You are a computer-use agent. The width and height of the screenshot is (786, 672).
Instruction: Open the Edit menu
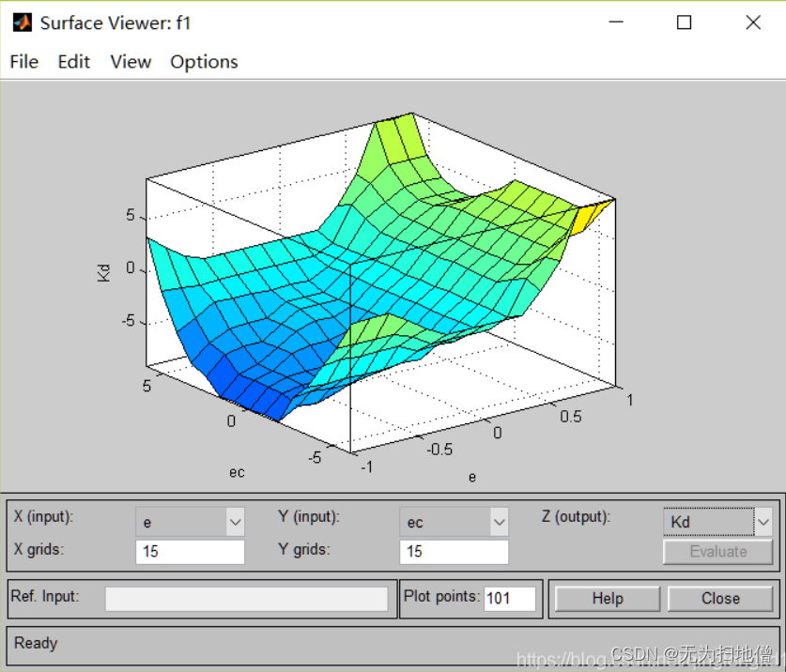coord(73,62)
